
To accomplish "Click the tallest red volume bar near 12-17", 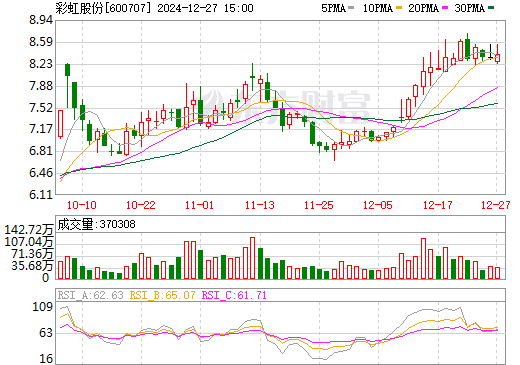I will tap(424, 258).
